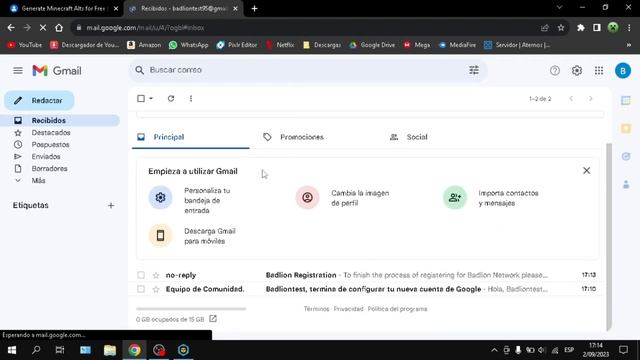Star the Equipo de Comunidad email
640x360 pixels.
(x=156, y=289)
